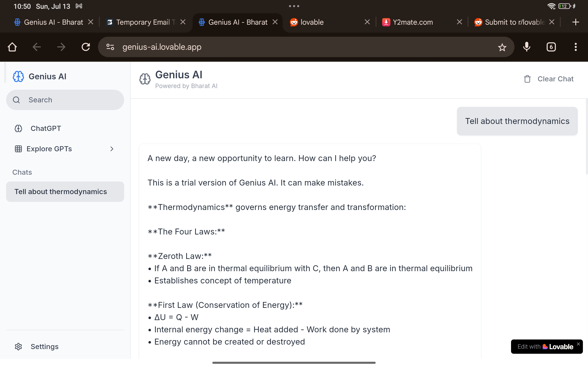Click the site settings icon in address bar

pyautogui.click(x=110, y=47)
